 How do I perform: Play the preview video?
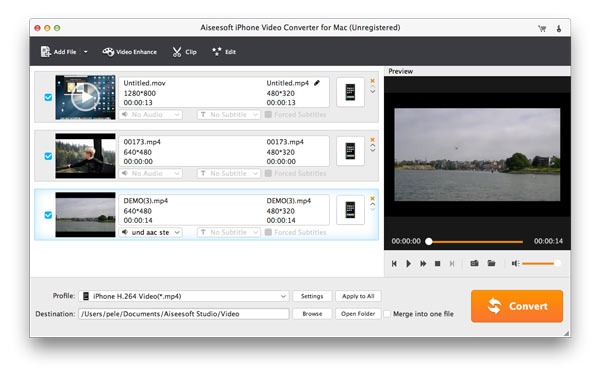pos(408,264)
